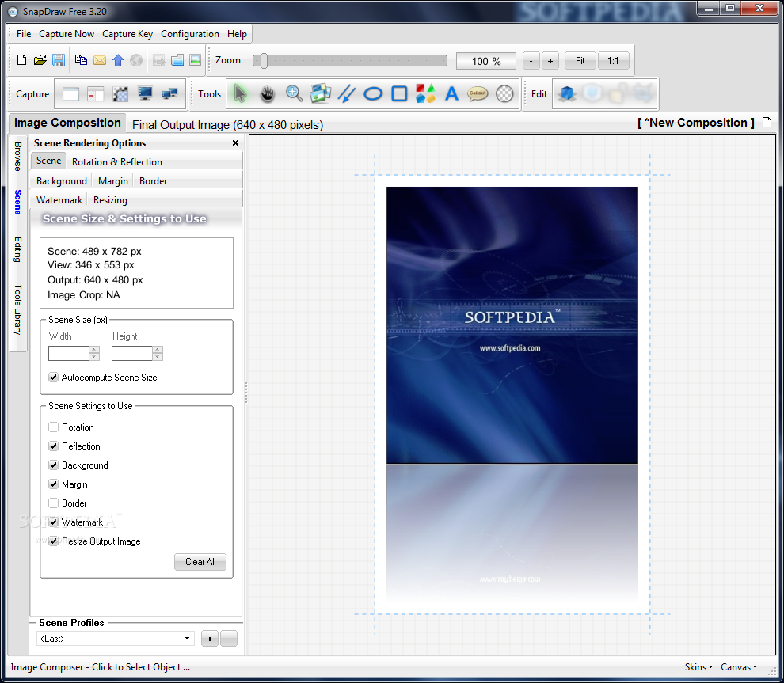Save with the floppy disk icon

[59, 60]
